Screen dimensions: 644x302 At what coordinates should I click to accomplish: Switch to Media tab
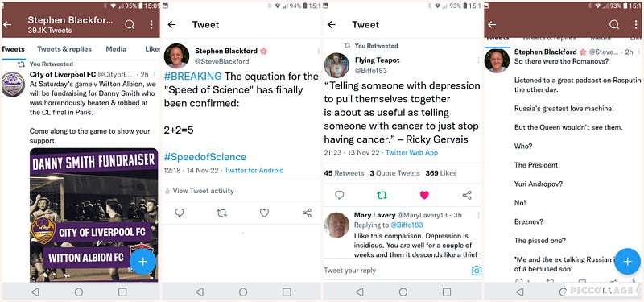coord(116,49)
